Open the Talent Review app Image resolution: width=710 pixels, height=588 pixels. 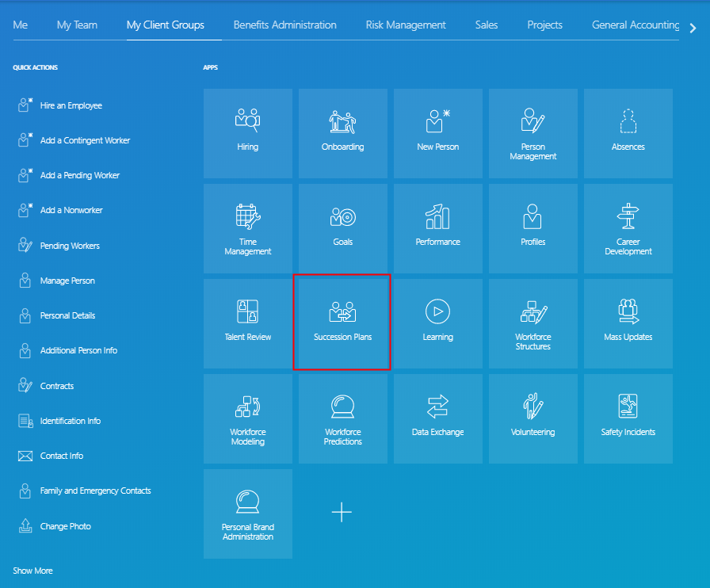click(x=247, y=323)
